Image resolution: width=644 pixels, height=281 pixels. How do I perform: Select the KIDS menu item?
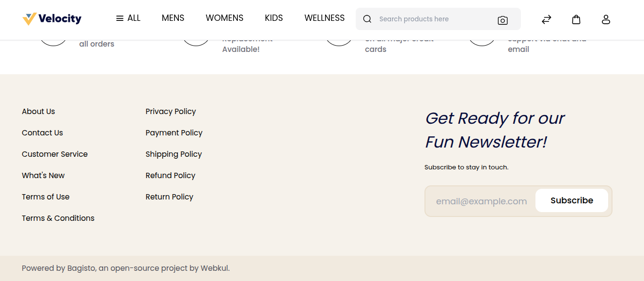pos(274,18)
